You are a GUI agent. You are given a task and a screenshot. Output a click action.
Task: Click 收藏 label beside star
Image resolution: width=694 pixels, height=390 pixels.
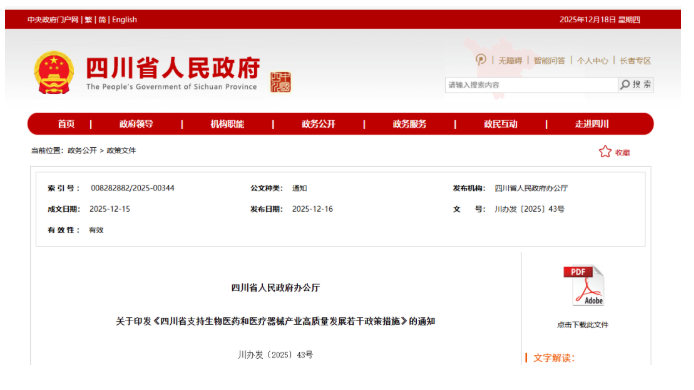coord(622,153)
